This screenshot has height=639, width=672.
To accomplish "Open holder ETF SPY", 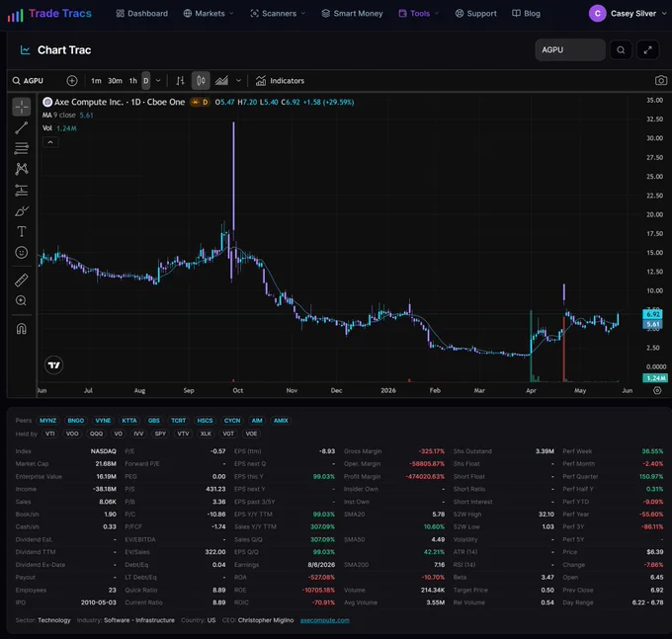I will 160,434.
